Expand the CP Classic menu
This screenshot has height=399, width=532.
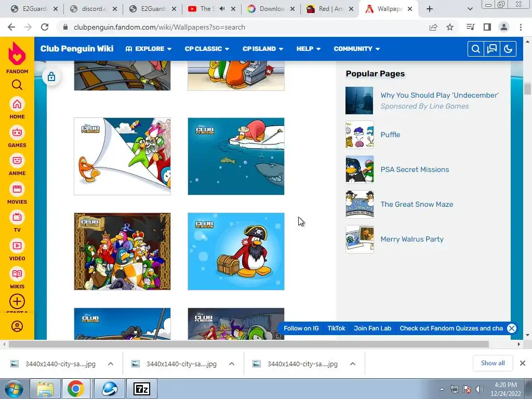[207, 49]
